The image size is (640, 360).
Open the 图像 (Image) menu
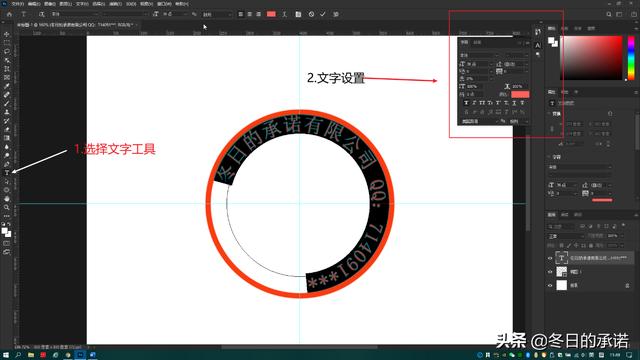pyautogui.click(x=49, y=4)
